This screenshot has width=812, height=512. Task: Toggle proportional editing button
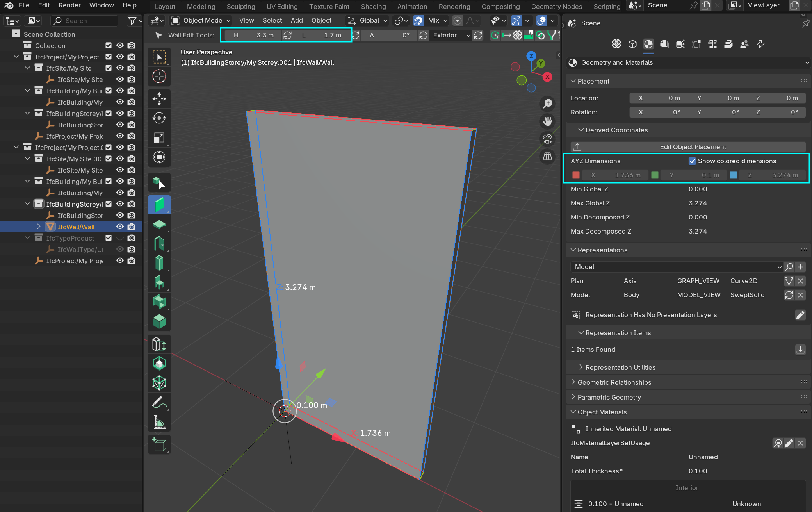[458, 20]
